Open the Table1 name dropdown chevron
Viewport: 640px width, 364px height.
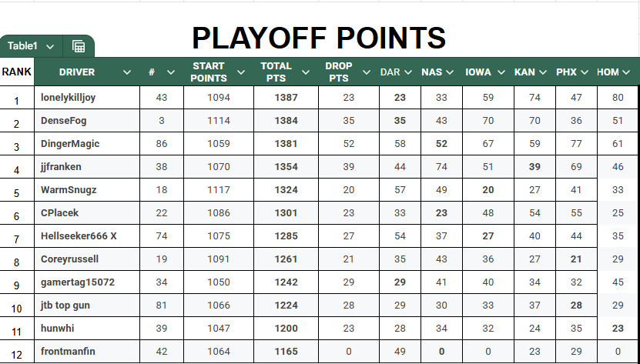point(50,46)
